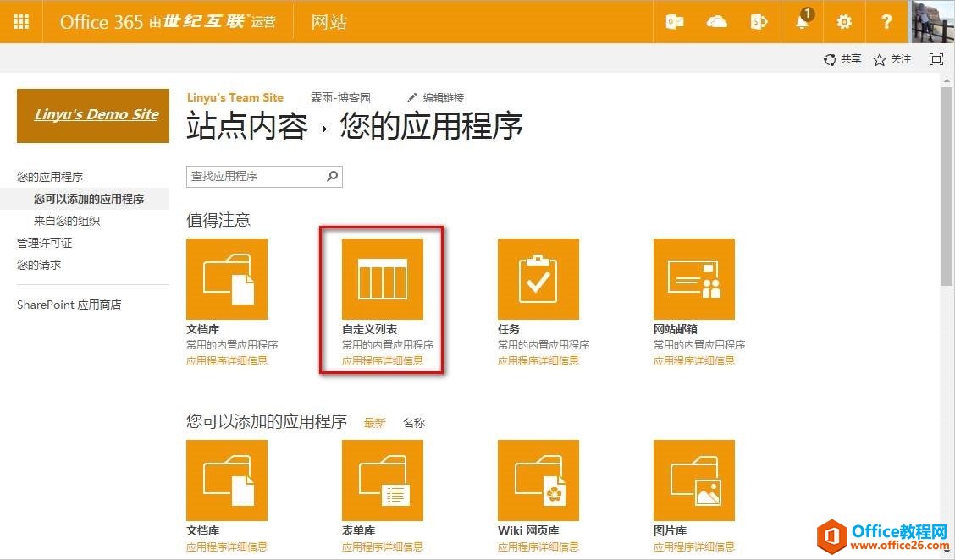Click the search magnifier in 查找应用程序 box

click(333, 176)
